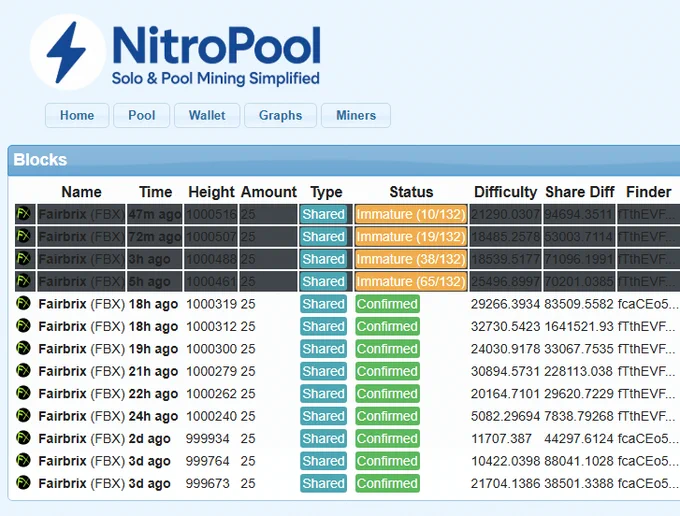
Task: Select share diff value 88041.1028
Action: (x=579, y=461)
